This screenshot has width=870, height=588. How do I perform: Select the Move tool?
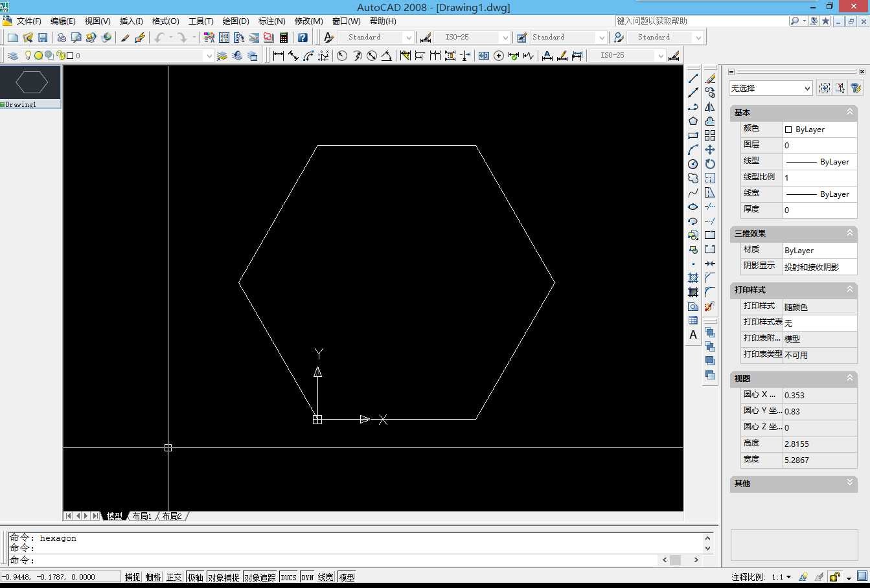click(x=710, y=150)
